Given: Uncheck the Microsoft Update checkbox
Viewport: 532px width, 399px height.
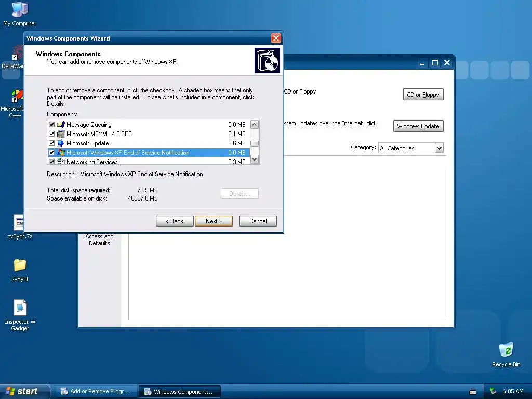Looking at the screenshot, I should tap(51, 143).
